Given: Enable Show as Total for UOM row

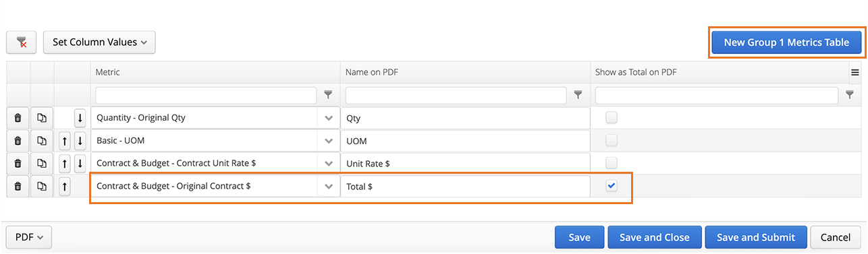Looking at the screenshot, I should (x=612, y=140).
